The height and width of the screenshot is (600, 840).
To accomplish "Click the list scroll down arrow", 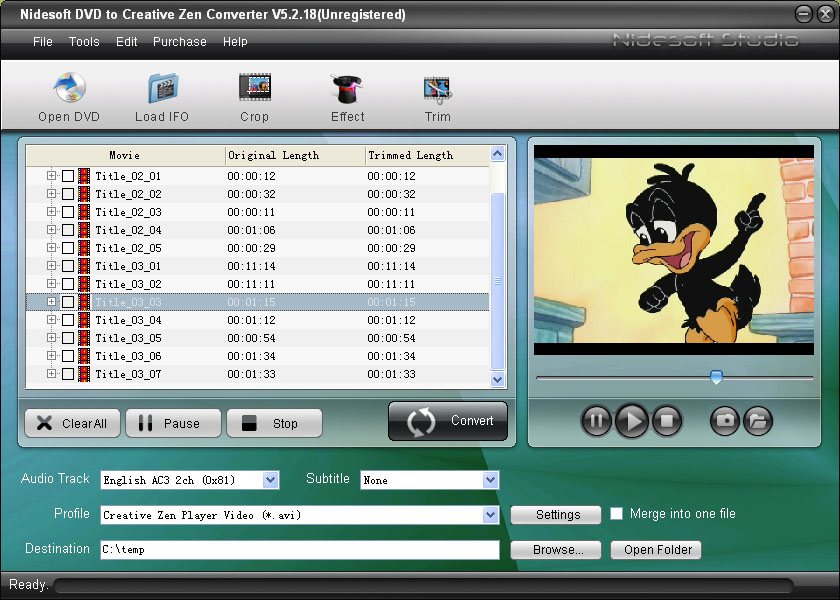I will tap(497, 379).
